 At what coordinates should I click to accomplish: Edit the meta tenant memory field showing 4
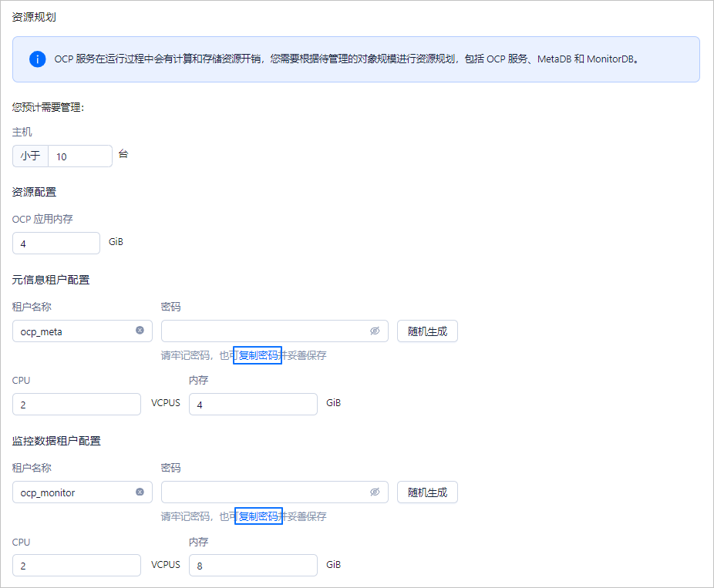click(x=253, y=404)
